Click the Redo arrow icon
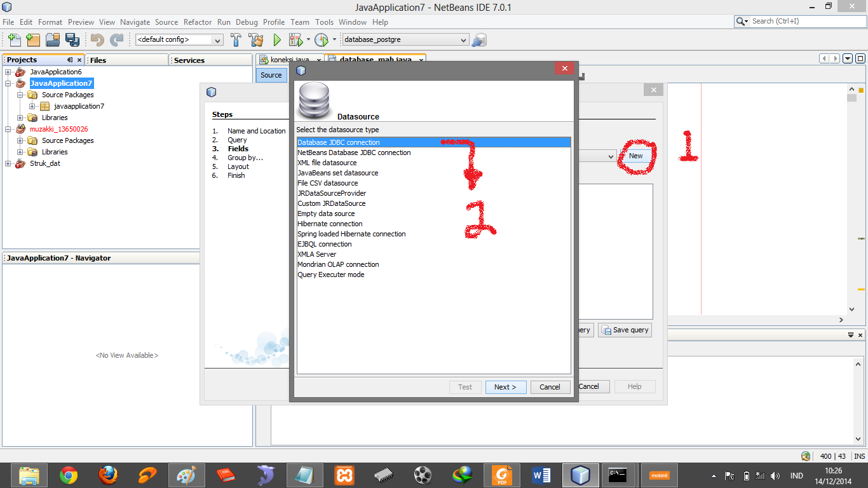Image resolution: width=868 pixels, height=488 pixels. click(116, 39)
